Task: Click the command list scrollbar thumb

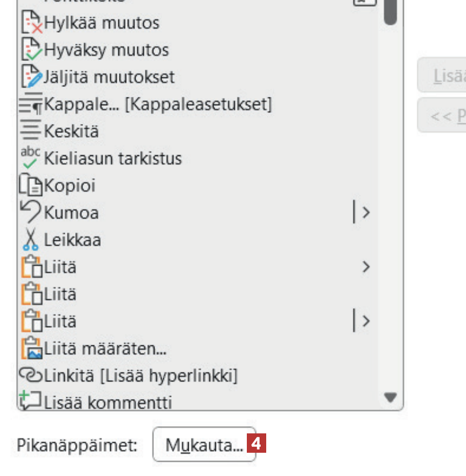Action: tap(391, 12)
